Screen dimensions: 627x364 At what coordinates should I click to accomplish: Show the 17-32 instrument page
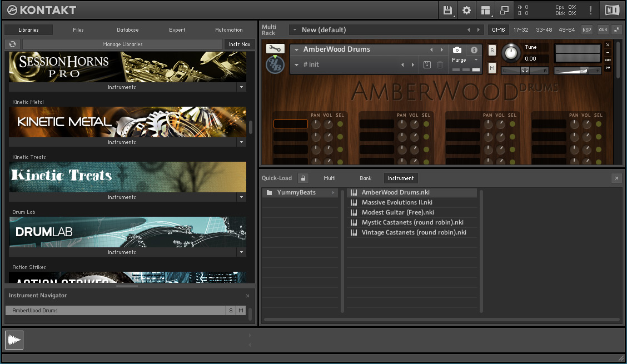[521, 30]
